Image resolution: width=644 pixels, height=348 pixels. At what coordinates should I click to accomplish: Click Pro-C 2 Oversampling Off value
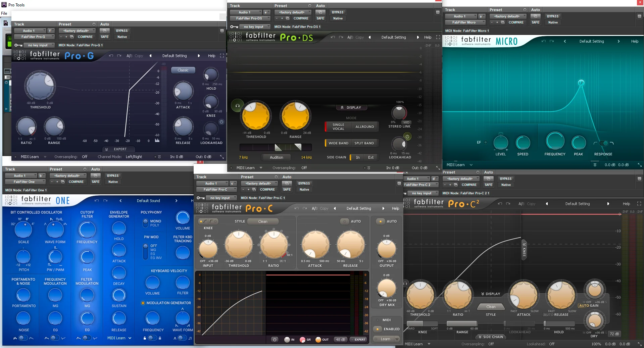coord(491,344)
